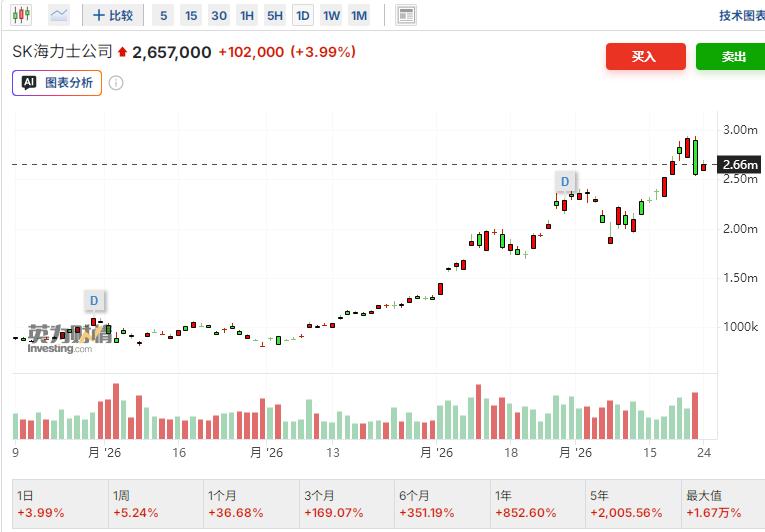Screen dimensions: 765x532
Task: Switch to the 3-month performance tab
Action: pyautogui.click(x=346, y=504)
